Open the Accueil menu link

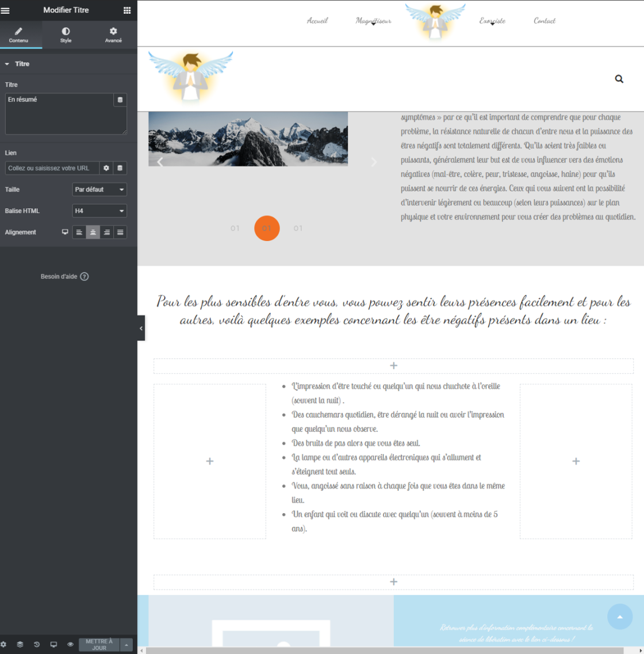317,21
